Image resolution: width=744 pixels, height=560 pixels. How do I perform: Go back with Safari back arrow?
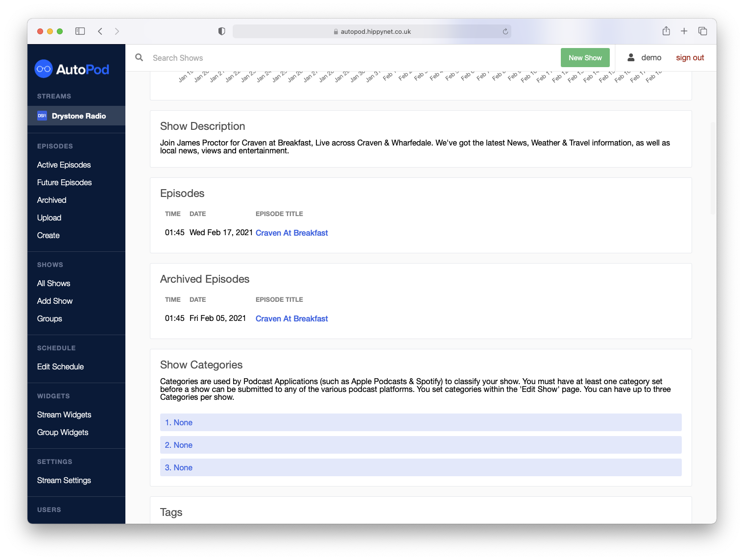tap(100, 31)
